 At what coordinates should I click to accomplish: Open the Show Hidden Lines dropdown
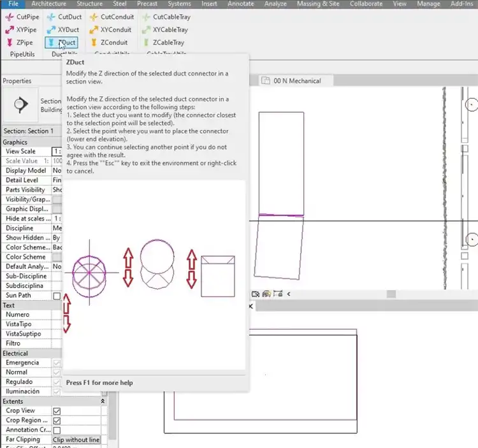coord(57,238)
